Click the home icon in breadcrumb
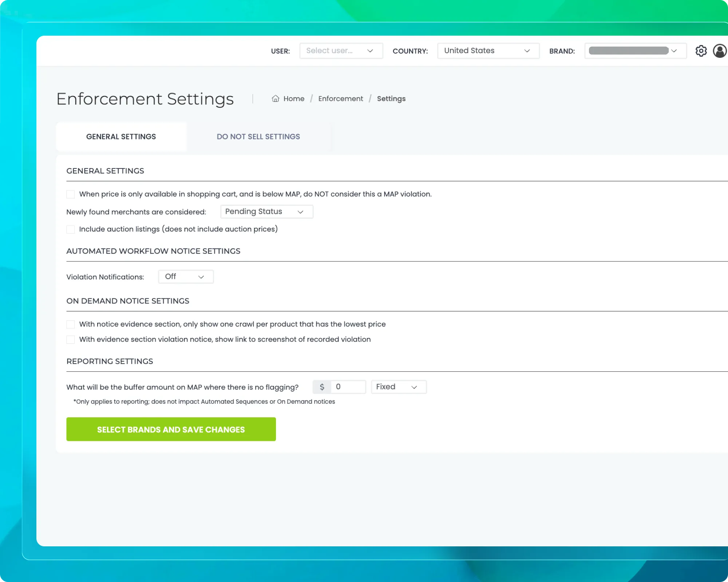The image size is (728, 582). pos(276,99)
